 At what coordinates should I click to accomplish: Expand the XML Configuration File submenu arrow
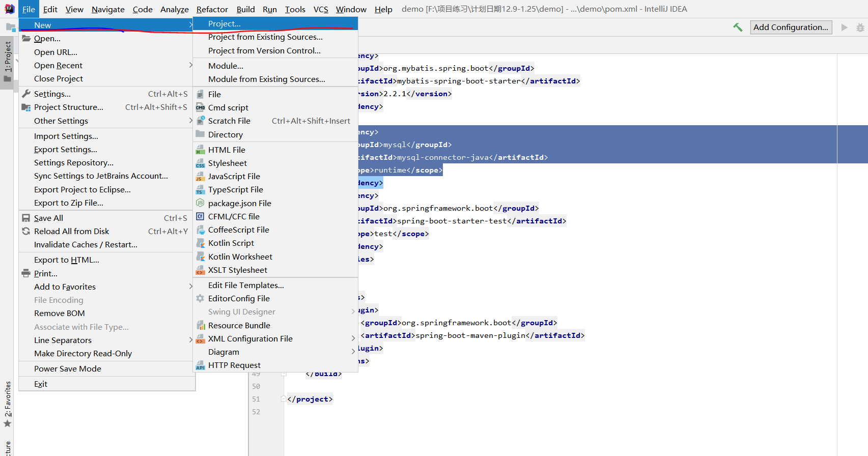tap(353, 338)
